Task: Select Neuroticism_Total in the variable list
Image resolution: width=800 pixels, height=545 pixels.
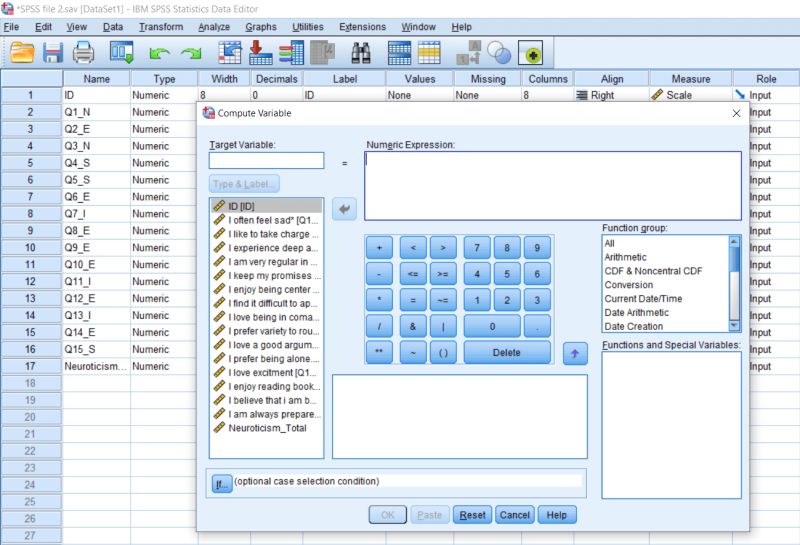Action: point(266,428)
